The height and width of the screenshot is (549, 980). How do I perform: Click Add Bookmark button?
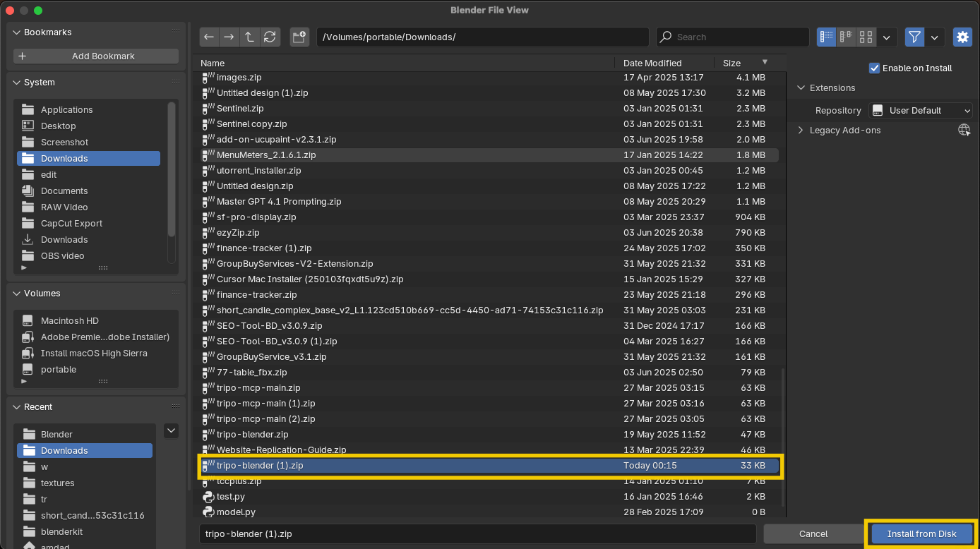point(96,56)
